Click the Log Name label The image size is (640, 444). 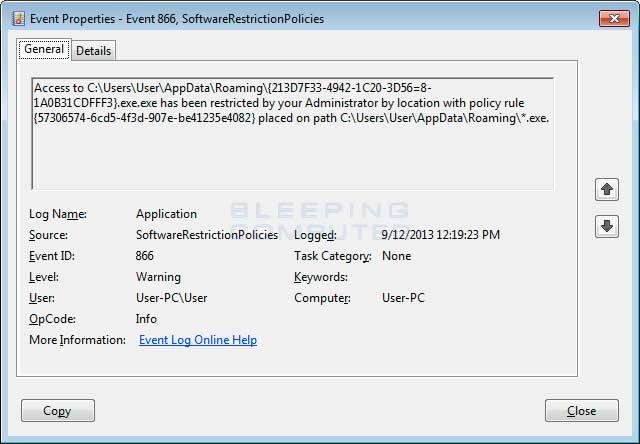pyautogui.click(x=58, y=214)
